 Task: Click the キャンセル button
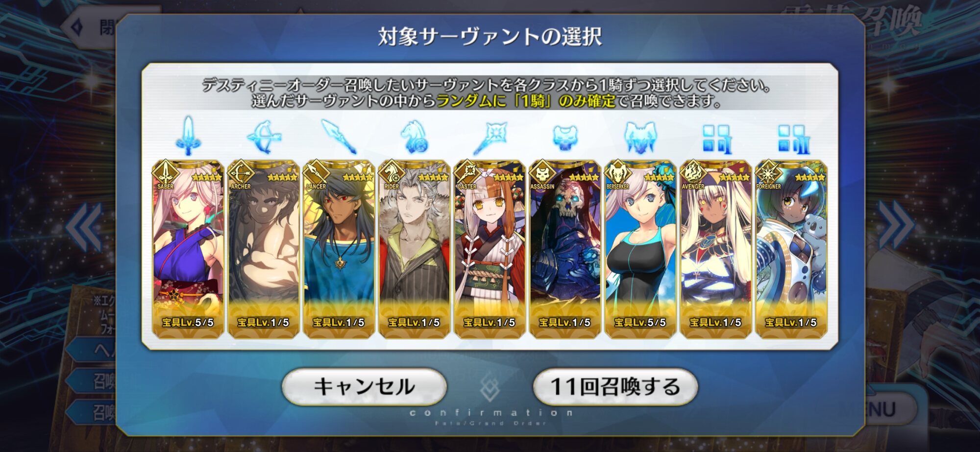click(364, 387)
